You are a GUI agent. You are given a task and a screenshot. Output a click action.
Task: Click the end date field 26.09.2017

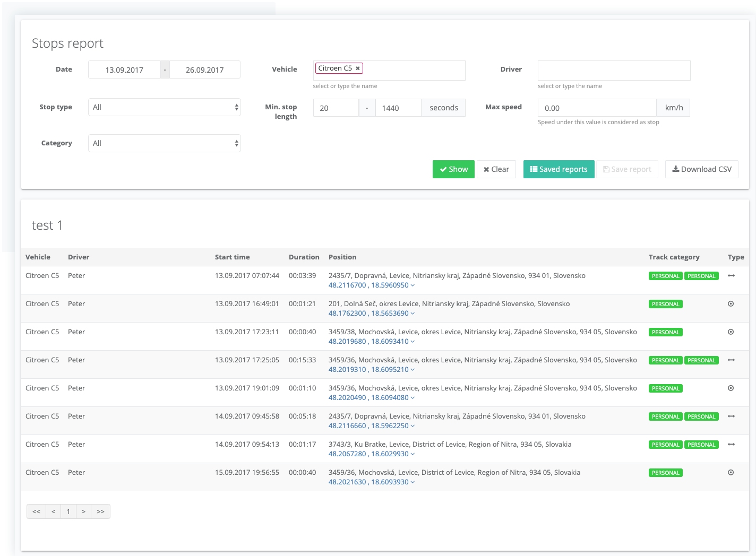coord(205,70)
